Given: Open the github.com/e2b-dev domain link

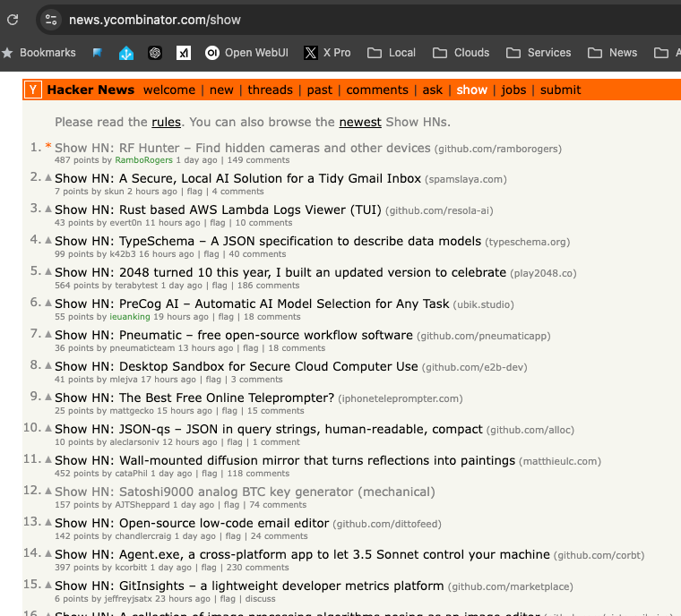Looking at the screenshot, I should pyautogui.click(x=474, y=367).
